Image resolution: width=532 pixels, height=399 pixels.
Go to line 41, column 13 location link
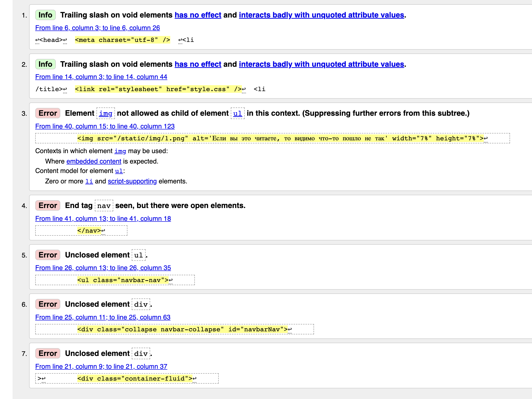click(x=103, y=219)
